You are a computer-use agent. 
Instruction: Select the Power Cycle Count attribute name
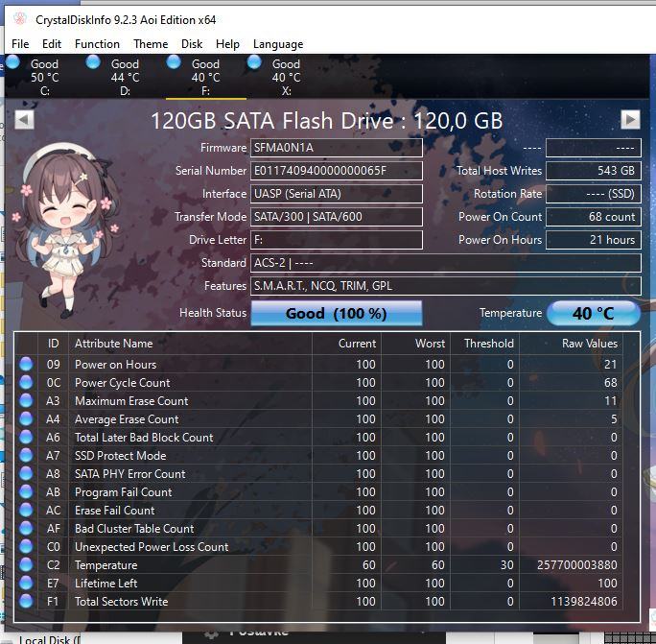122,383
